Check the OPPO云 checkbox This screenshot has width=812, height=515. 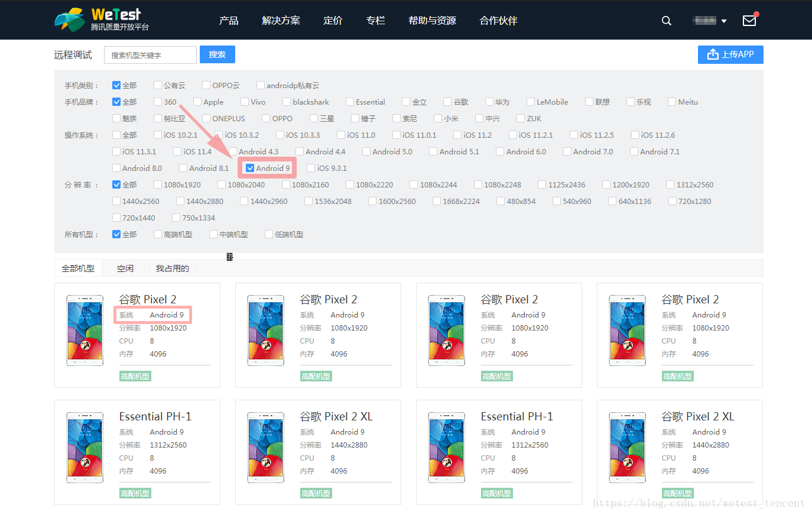pyautogui.click(x=206, y=85)
